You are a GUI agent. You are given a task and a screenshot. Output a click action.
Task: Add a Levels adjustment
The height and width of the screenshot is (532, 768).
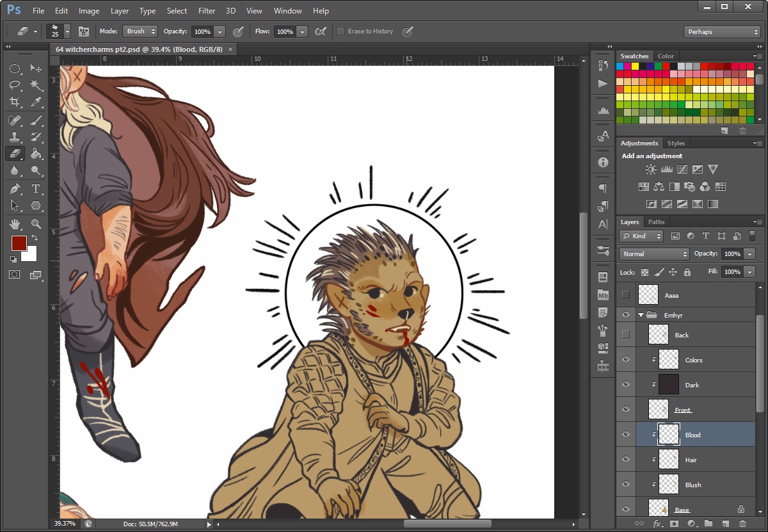point(666,170)
